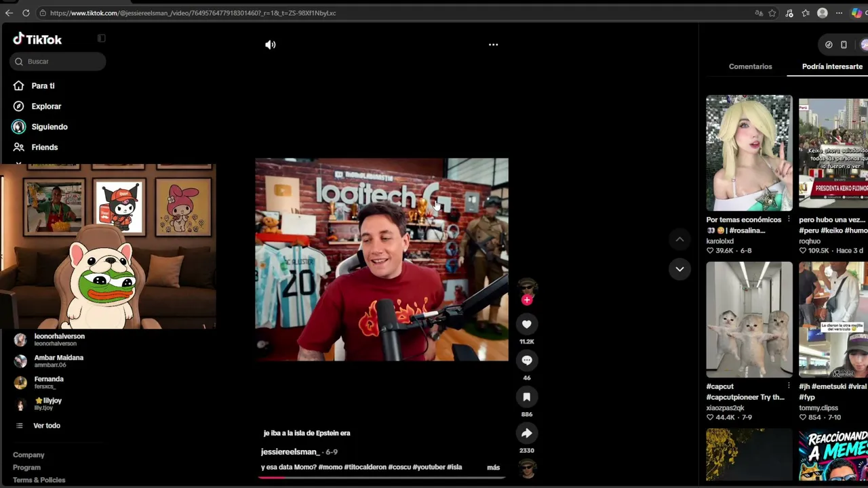Seek in the video progress bar
Screen dimensions: 868x488
tap(381, 477)
